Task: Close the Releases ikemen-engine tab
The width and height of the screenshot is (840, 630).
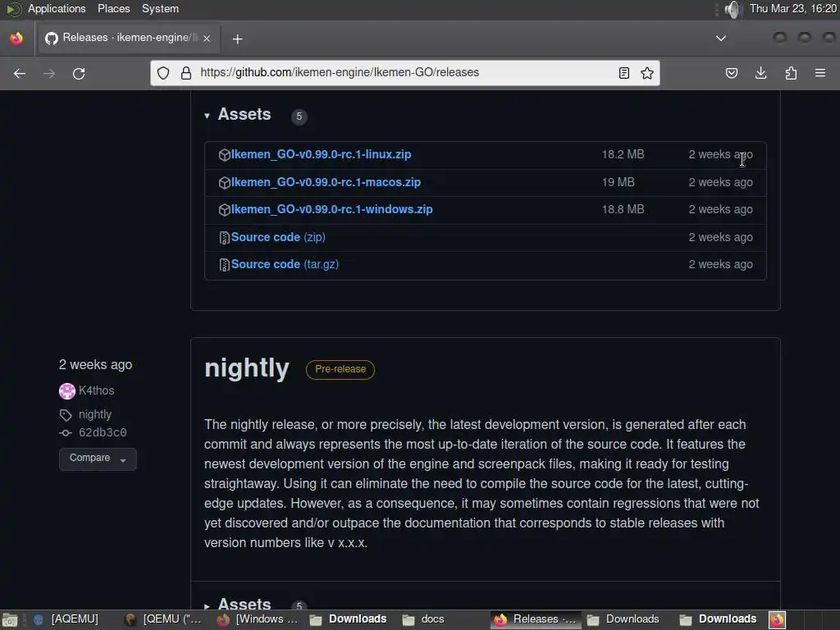Action: coord(207,39)
